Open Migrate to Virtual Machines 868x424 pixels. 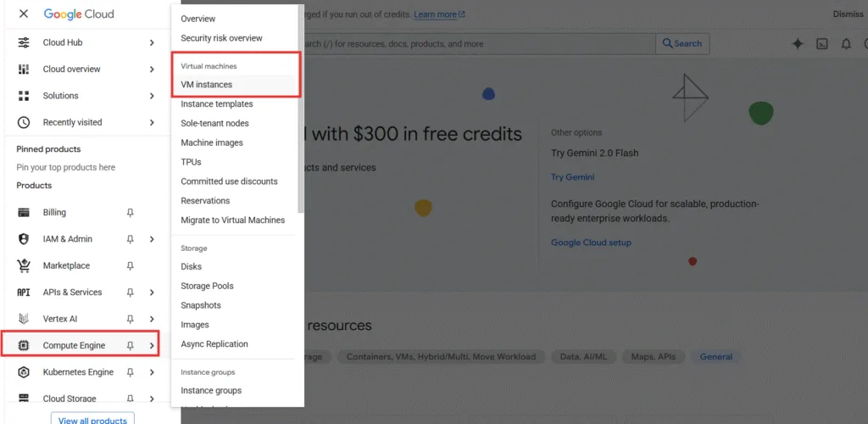(x=233, y=220)
